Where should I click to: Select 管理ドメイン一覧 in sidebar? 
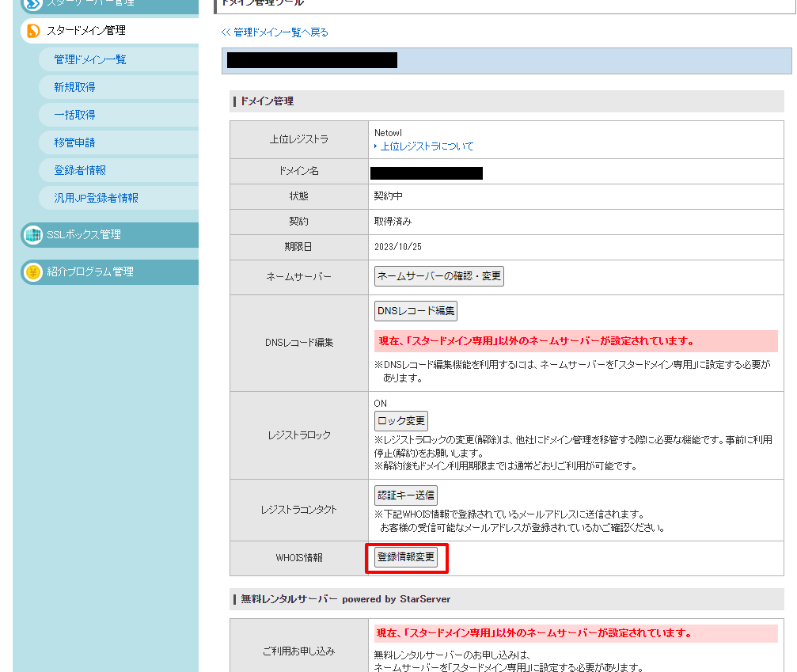coord(89,60)
